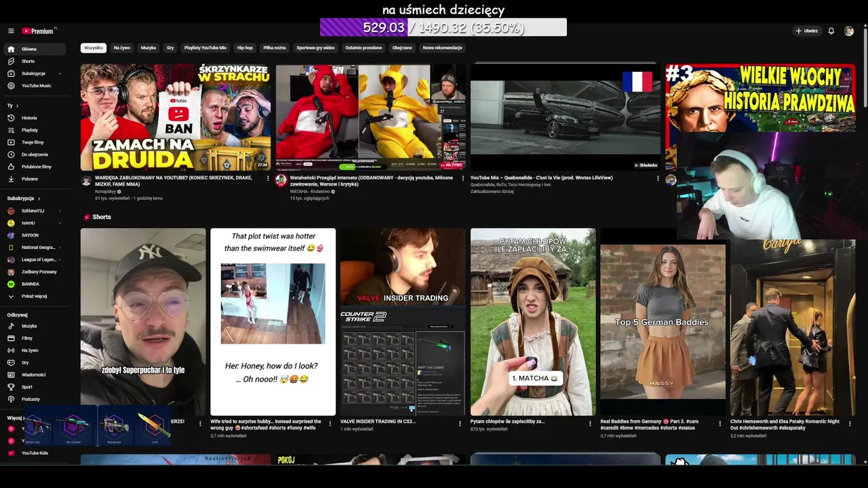
Task: Open the National Geographic channel subscription
Action: click(35, 247)
